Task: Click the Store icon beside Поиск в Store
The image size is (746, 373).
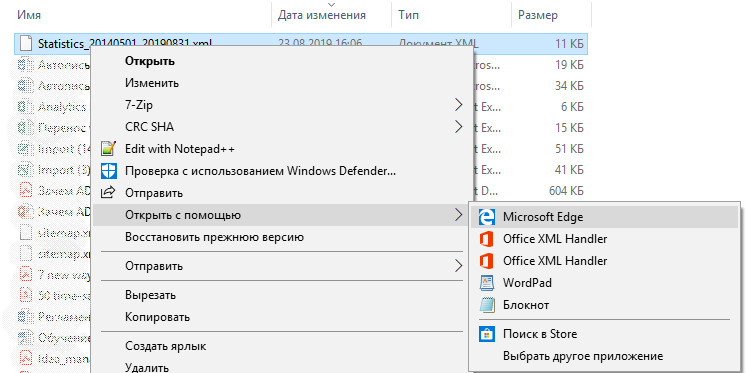Action: pyautogui.click(x=487, y=334)
